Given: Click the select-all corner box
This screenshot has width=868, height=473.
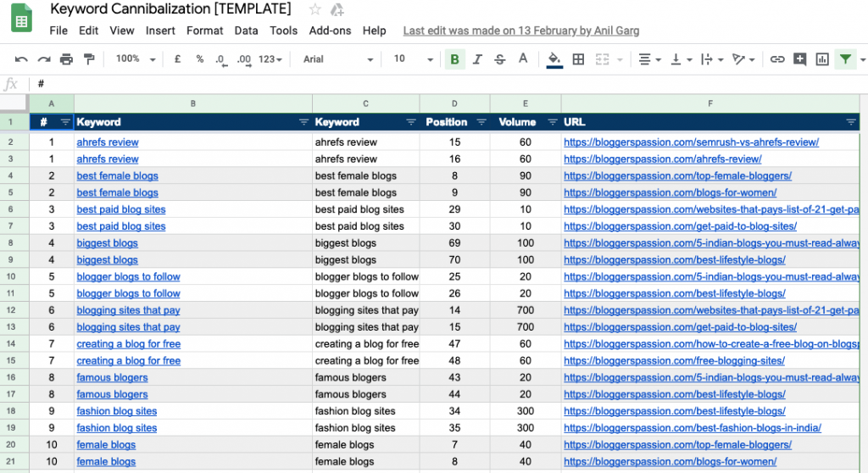Looking at the screenshot, I should pyautogui.click(x=14, y=103).
